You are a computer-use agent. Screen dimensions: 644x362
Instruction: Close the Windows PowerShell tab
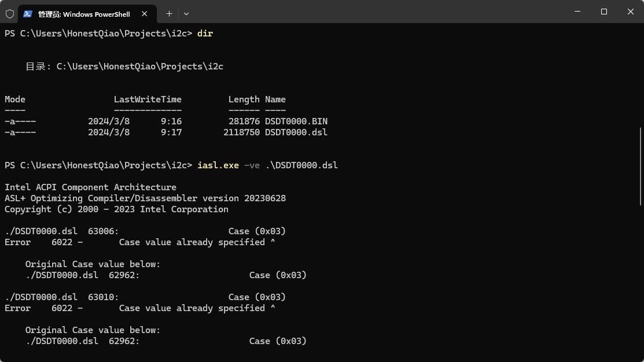click(145, 13)
